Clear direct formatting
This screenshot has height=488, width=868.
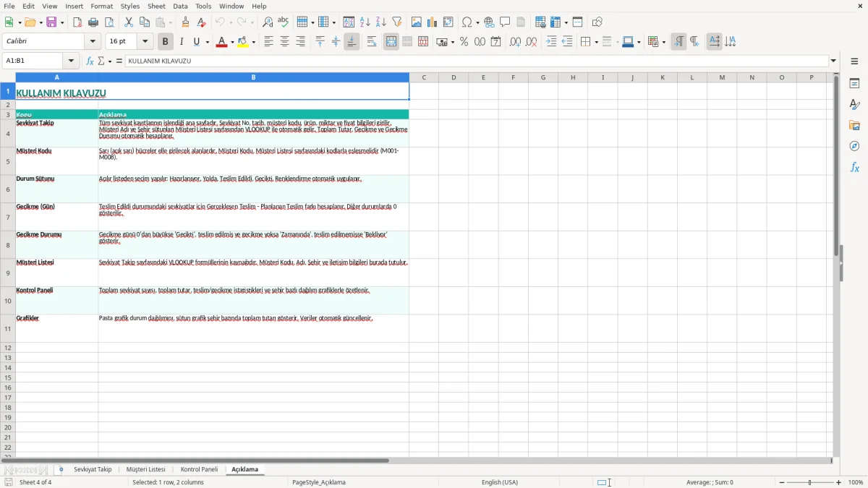tap(201, 22)
